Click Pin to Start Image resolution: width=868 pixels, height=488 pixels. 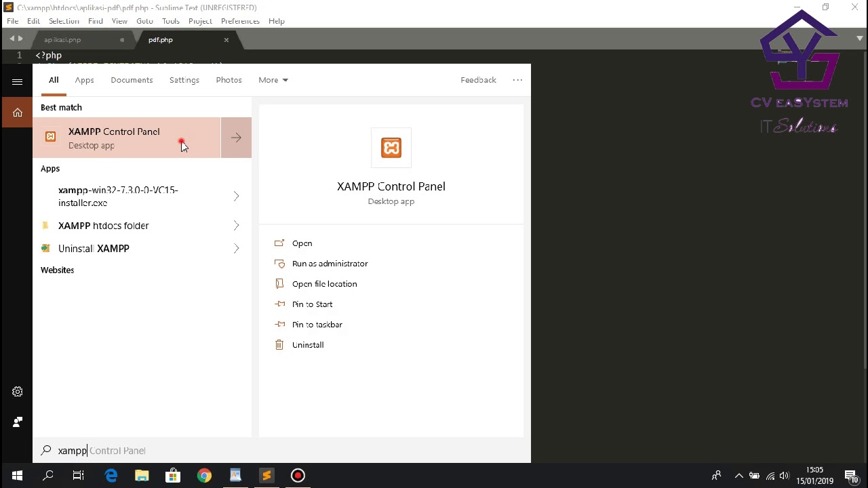pyautogui.click(x=312, y=304)
